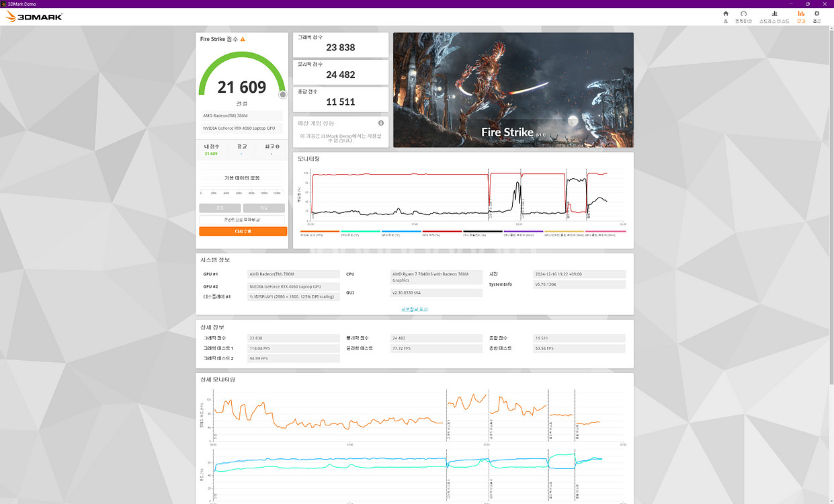This screenshot has width=834, height=504.
Task: Toggle the red GPU load (%) legend
Action: tap(442, 233)
